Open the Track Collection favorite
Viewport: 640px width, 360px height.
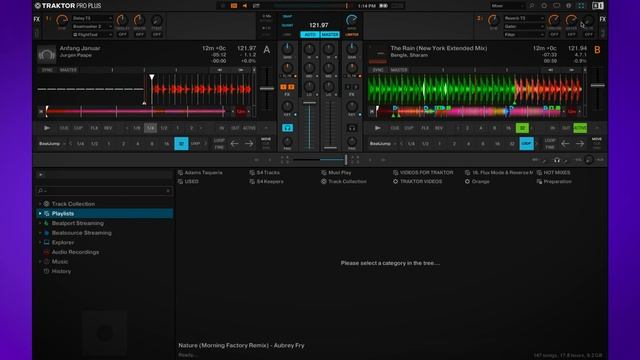[344, 182]
